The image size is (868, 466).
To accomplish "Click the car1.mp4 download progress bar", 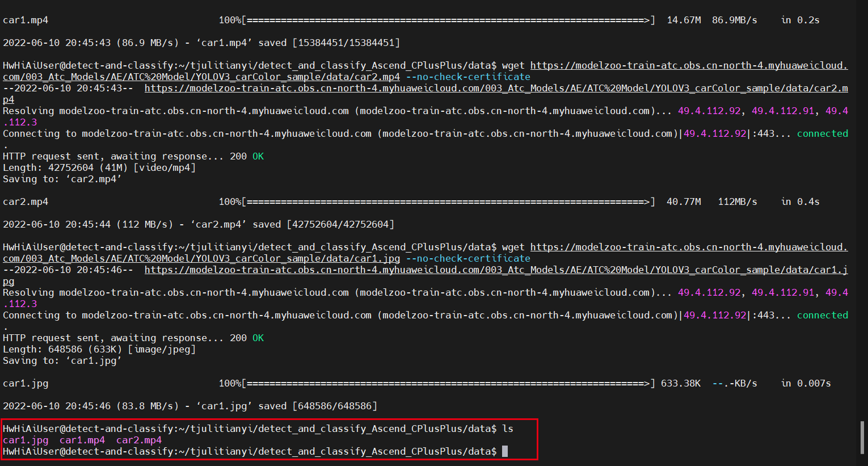I will (x=448, y=20).
